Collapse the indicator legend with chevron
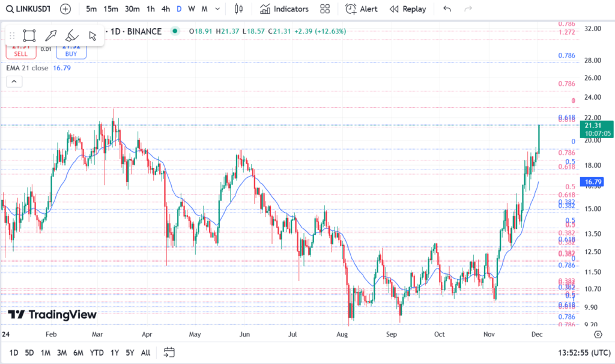This screenshot has height=364, width=615. 14,82
